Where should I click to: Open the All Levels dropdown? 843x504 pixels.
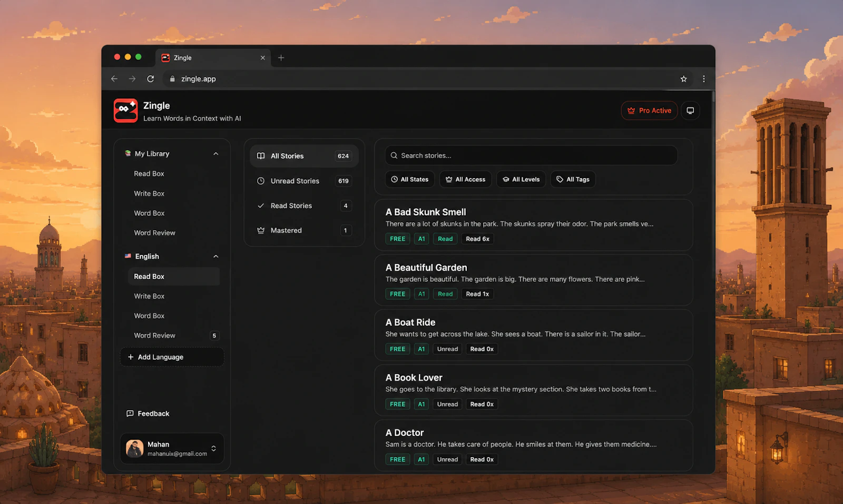521,180
